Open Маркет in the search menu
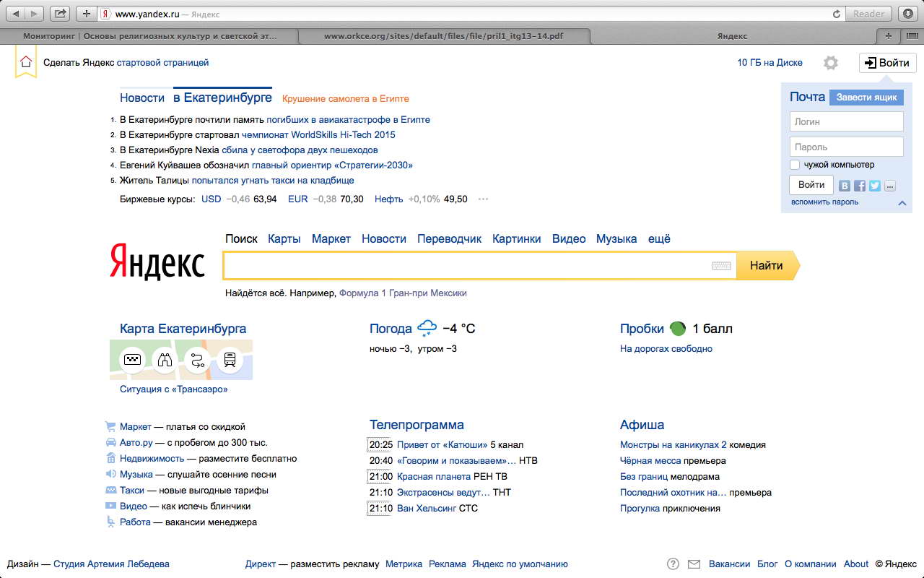This screenshot has width=924, height=578. 331,238
